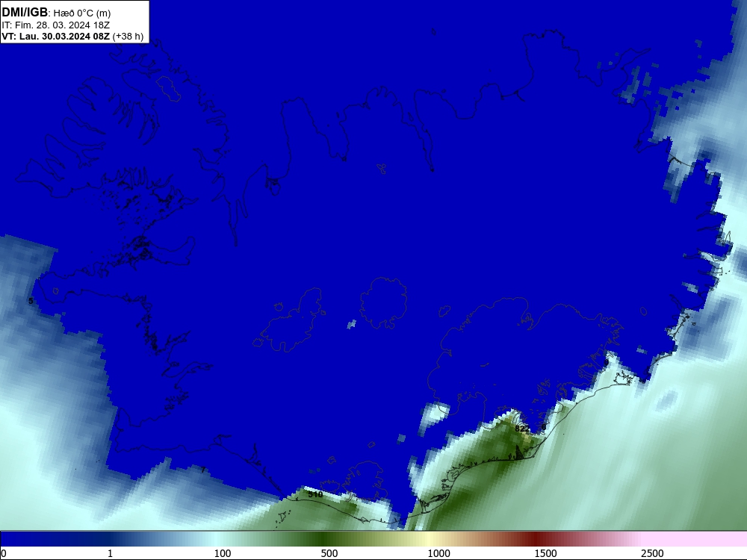Click the '(+38 h)' forecast offset

click(128, 37)
